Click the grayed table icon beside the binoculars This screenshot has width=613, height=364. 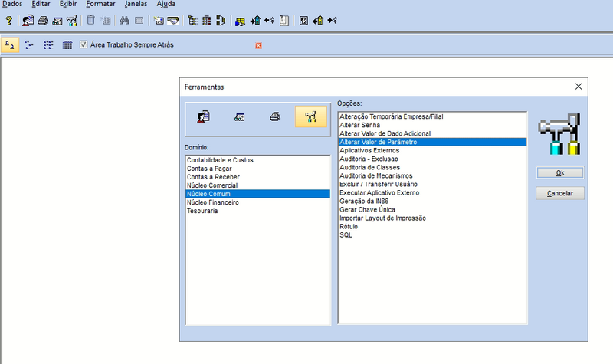click(x=139, y=21)
